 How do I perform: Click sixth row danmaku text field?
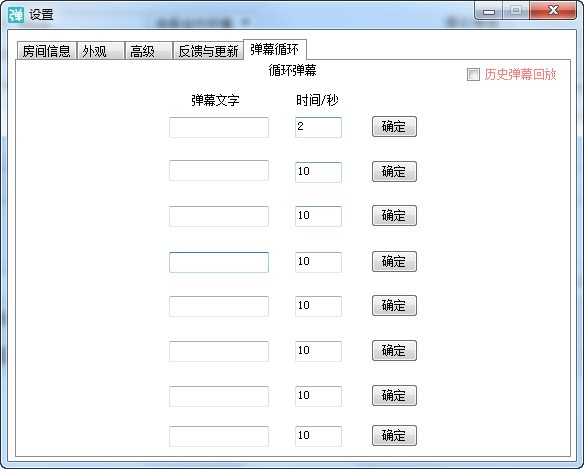click(219, 351)
